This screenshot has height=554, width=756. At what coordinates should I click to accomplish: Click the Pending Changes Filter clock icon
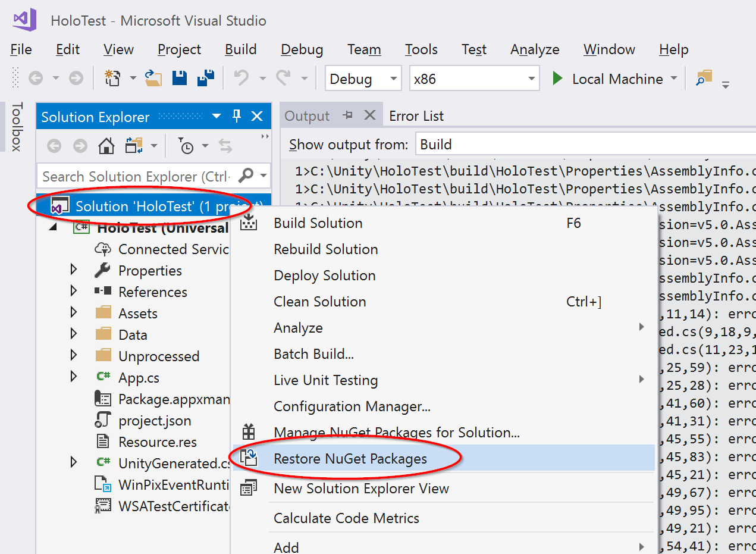pos(187,146)
